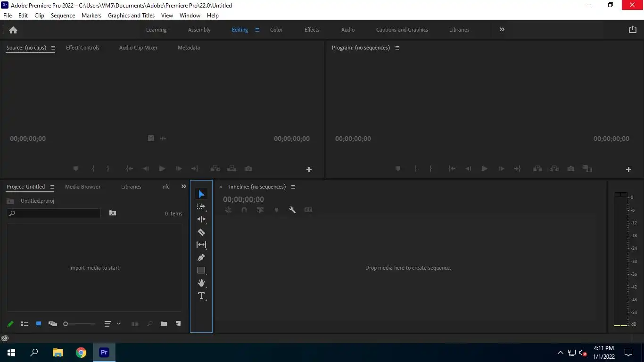
Task: Open Graphics and Titles menu
Action: (x=131, y=16)
